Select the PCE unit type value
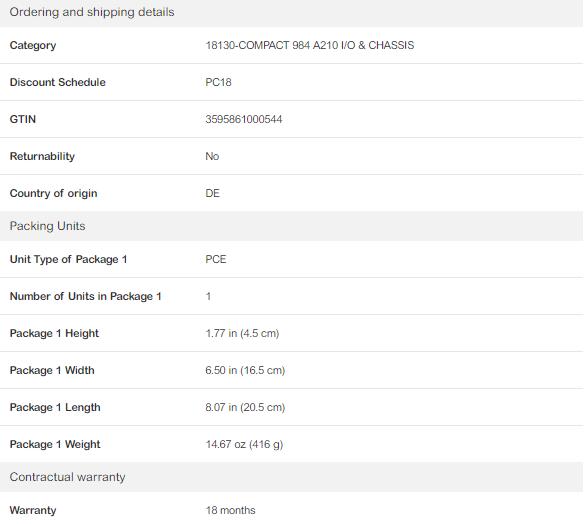 pyautogui.click(x=216, y=259)
